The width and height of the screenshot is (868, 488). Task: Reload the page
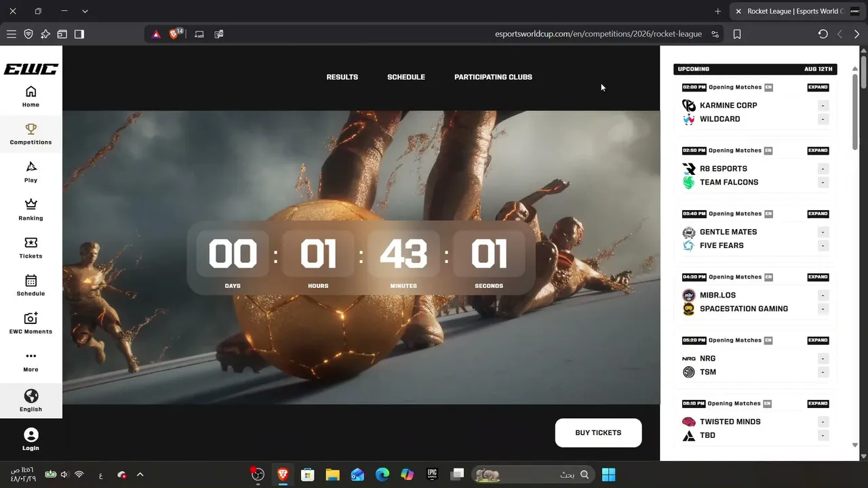tap(823, 34)
